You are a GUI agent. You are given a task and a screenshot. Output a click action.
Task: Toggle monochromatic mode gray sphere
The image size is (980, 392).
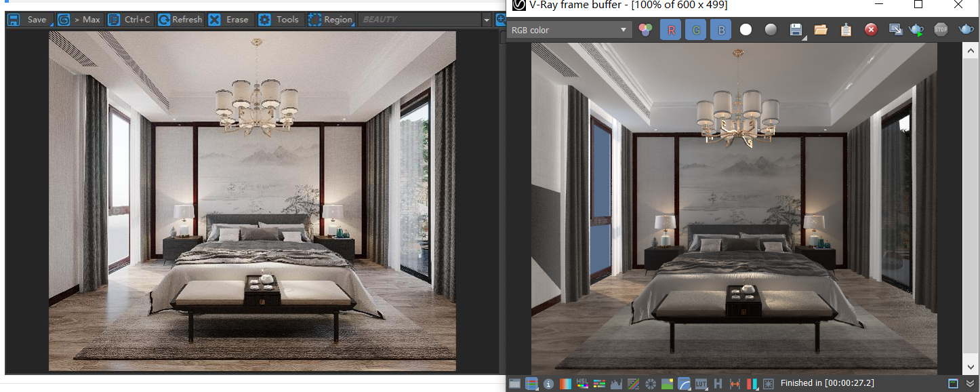pos(771,30)
